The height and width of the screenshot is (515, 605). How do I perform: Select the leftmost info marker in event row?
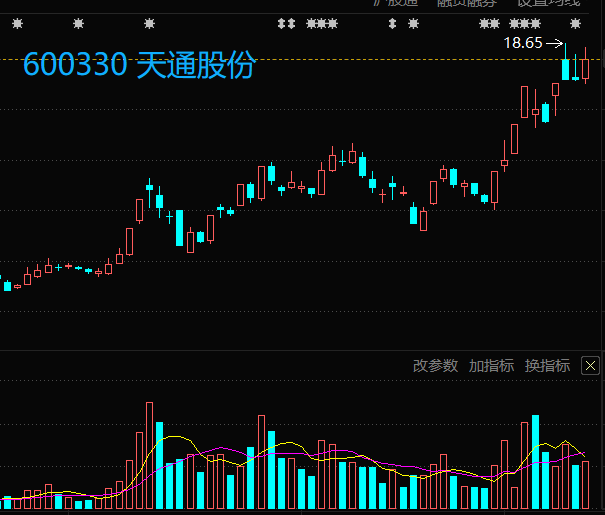(17, 24)
